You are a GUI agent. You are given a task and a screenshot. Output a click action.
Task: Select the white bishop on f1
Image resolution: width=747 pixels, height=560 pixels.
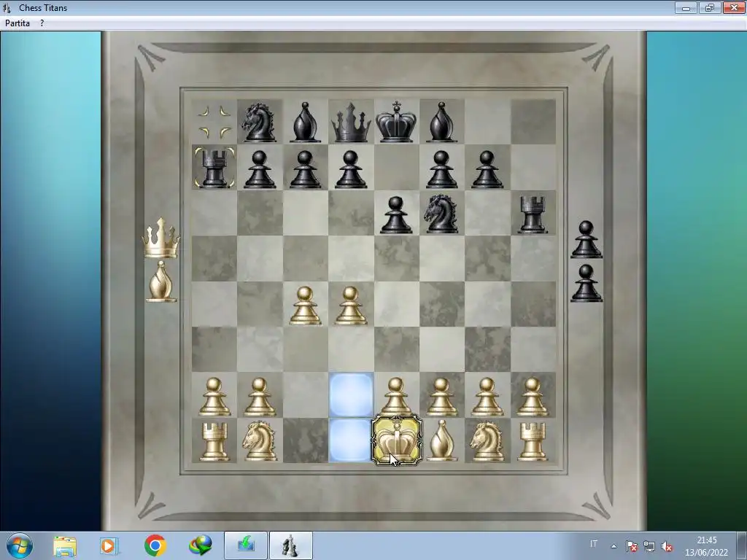pyautogui.click(x=441, y=441)
